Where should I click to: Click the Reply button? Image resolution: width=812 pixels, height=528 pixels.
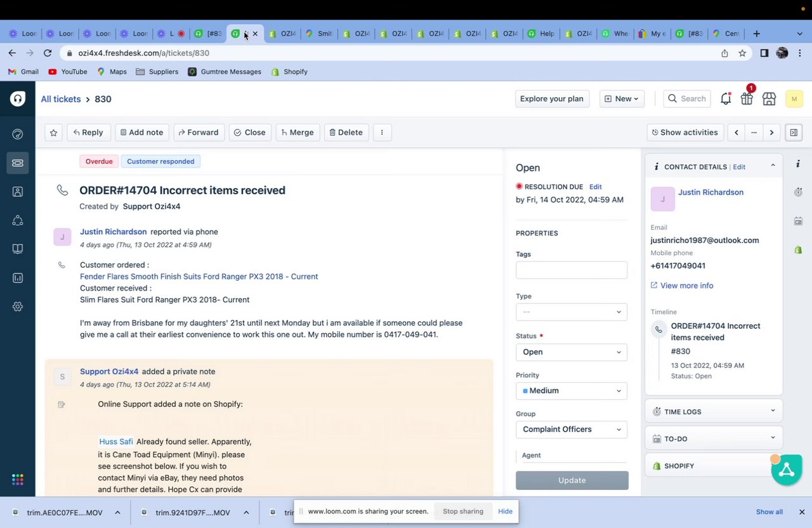click(88, 132)
